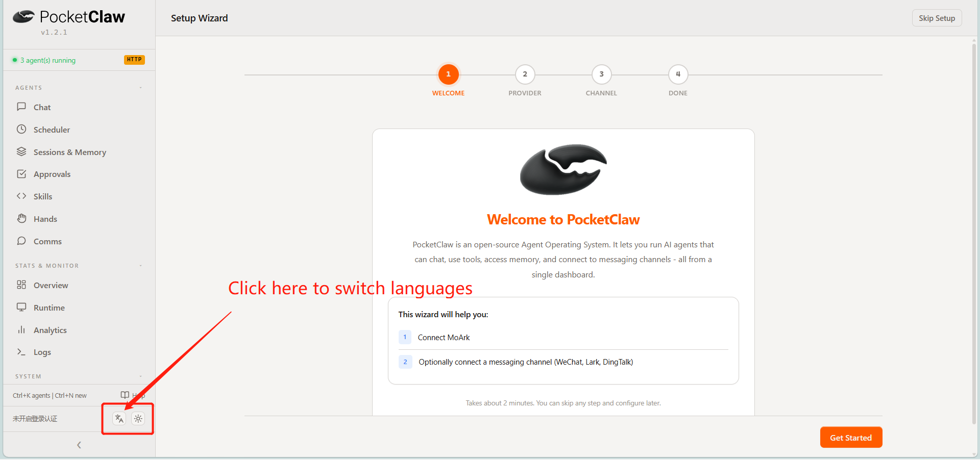This screenshot has width=980, height=460.
Task: Open Runtime via its monitor icon
Action: tap(21, 307)
